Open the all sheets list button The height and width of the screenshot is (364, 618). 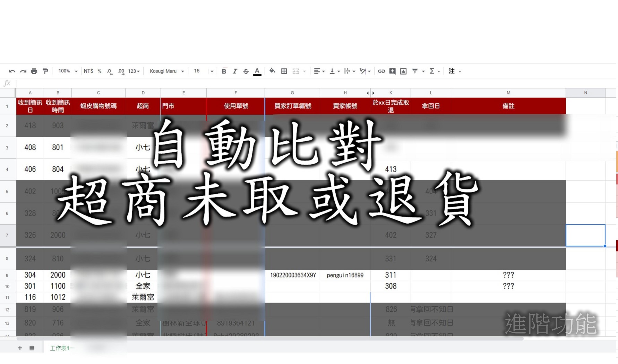point(32,348)
